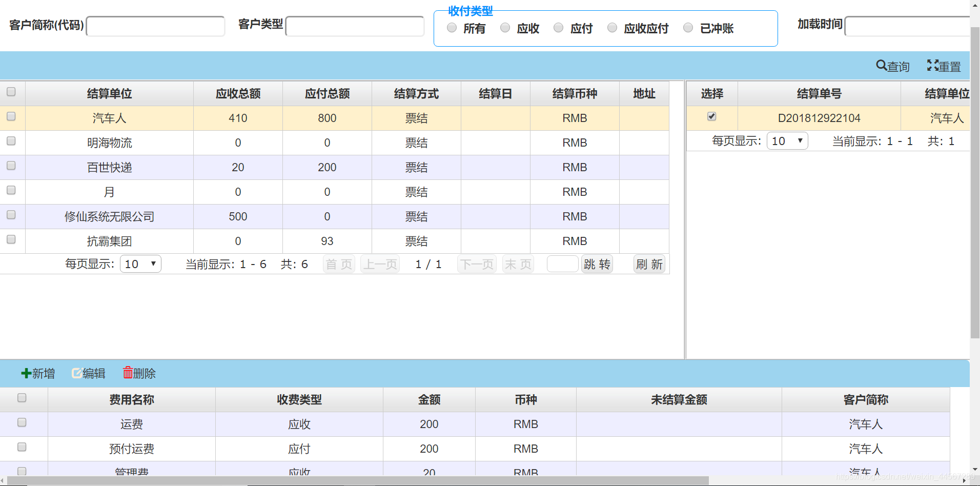Click the 币种 column header
980x486 pixels.
click(x=526, y=399)
